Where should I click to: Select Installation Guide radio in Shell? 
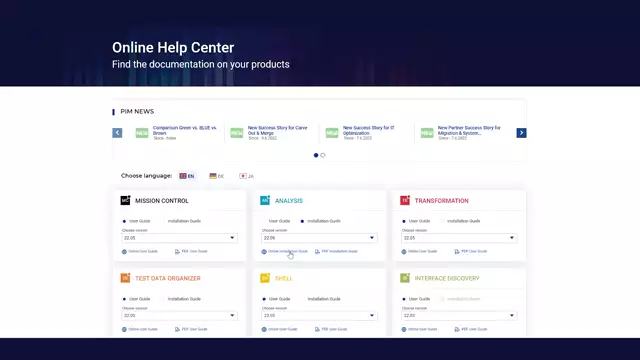[303, 299]
